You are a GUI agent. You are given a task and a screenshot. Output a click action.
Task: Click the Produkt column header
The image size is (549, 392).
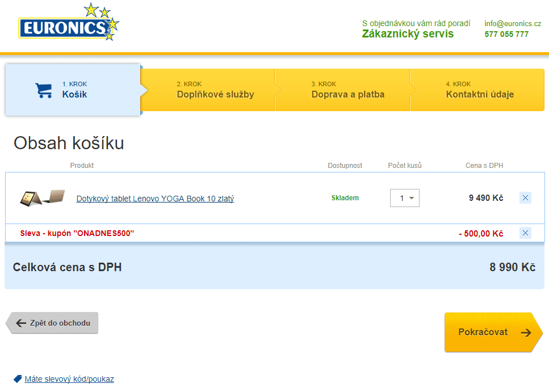[82, 165]
